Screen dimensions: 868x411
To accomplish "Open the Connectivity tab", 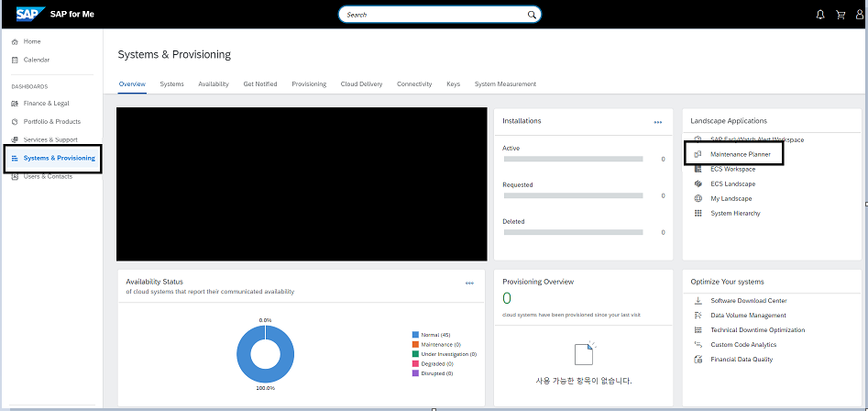I will [x=414, y=84].
